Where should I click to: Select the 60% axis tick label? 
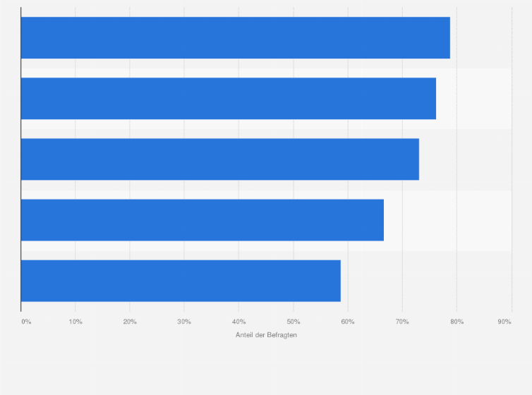coord(348,322)
